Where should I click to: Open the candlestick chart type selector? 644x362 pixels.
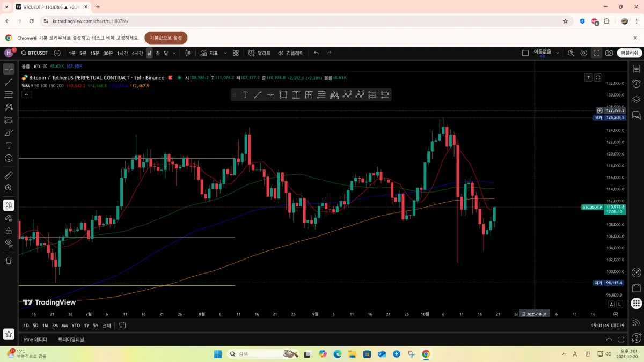[x=188, y=53]
